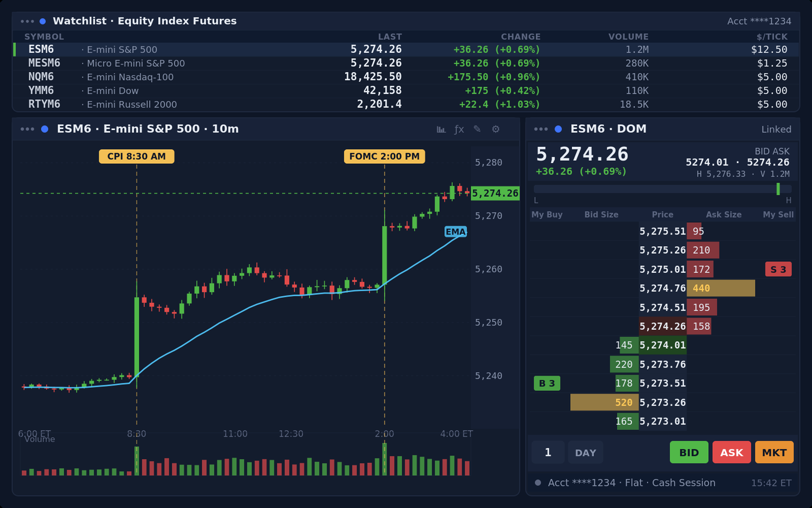Click the S 3 working sell order
812x508 pixels.
click(778, 269)
